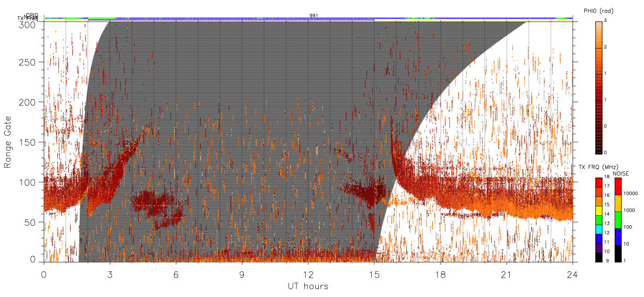The image size is (644, 297).
Task: Click the '10000' label on the NOISE legend
Action: pos(630,193)
